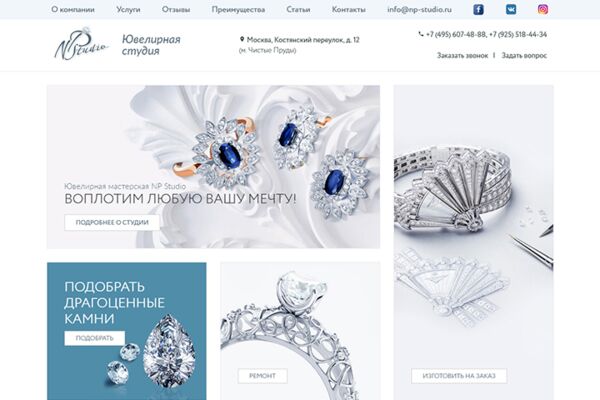Click the info@np-studio.ru email link
This screenshot has width=600, height=400.
point(419,10)
